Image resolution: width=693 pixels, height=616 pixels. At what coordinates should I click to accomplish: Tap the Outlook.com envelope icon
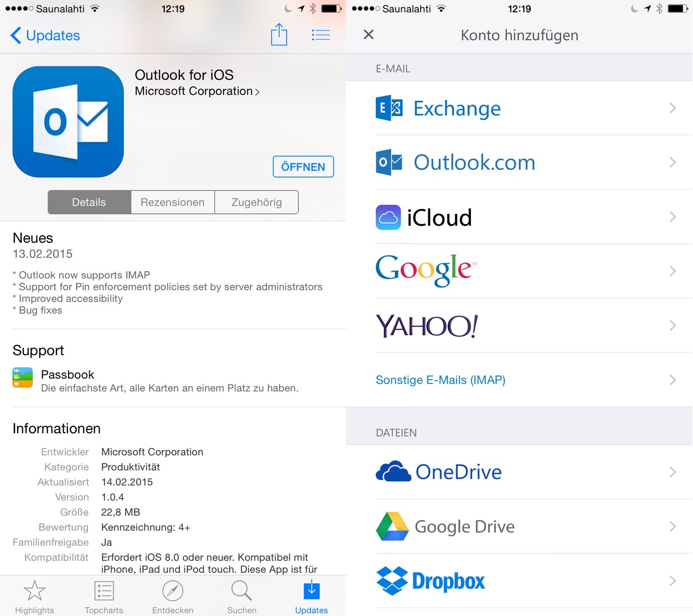[x=389, y=162]
